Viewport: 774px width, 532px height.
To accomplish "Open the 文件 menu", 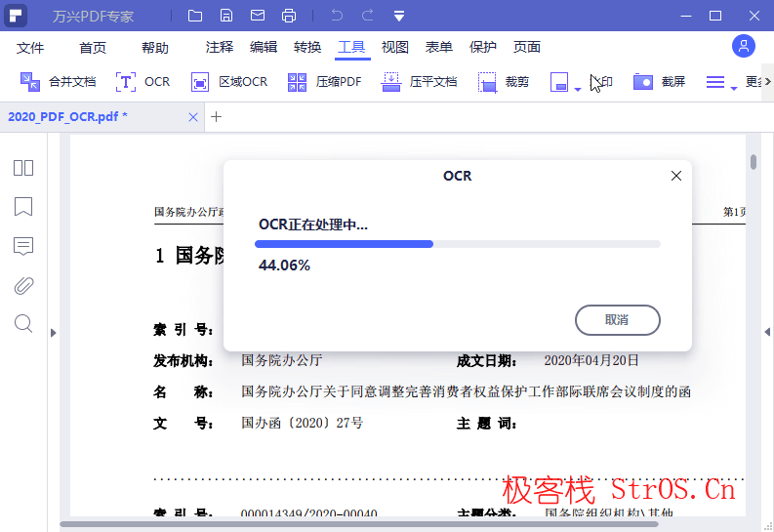I will pos(30,48).
